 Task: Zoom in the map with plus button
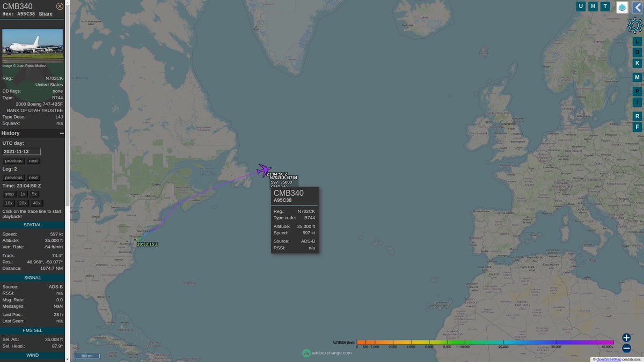[626, 337]
